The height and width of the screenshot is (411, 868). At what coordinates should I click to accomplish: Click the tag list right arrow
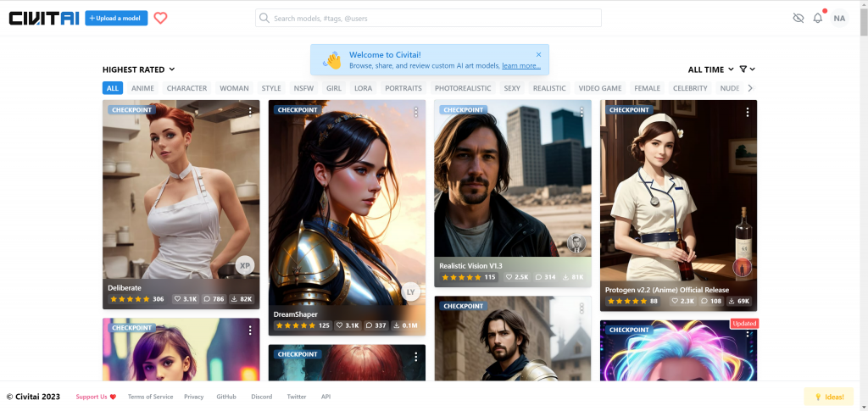pyautogui.click(x=750, y=88)
